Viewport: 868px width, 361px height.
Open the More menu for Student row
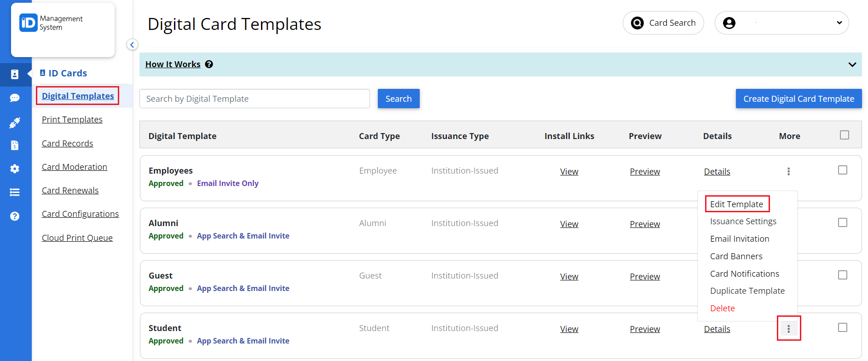(x=788, y=329)
